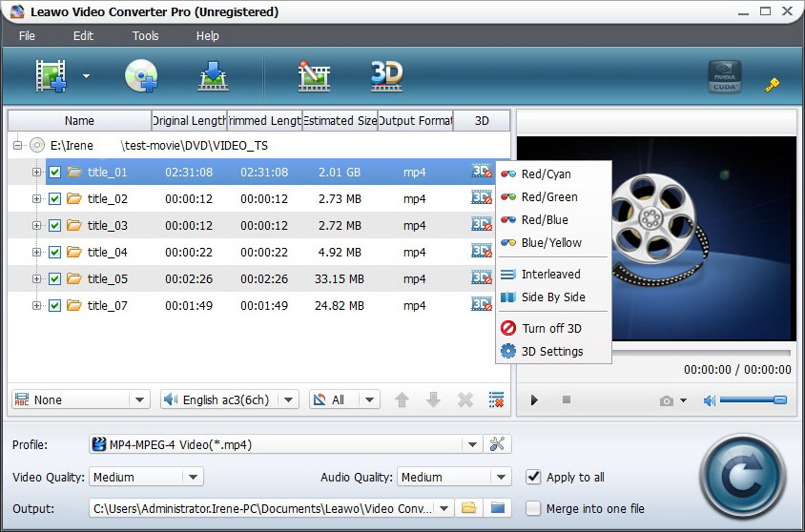Open the File menu

(27, 36)
